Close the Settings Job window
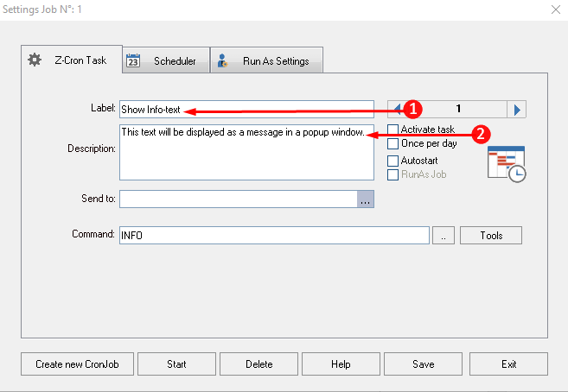Viewport: 568px width, 392px height. [556, 9]
